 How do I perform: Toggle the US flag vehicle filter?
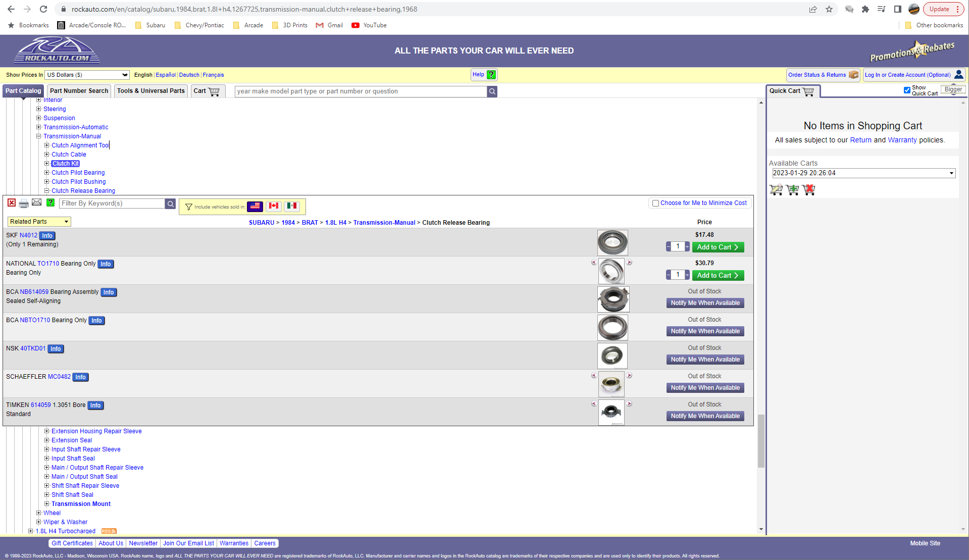point(255,206)
